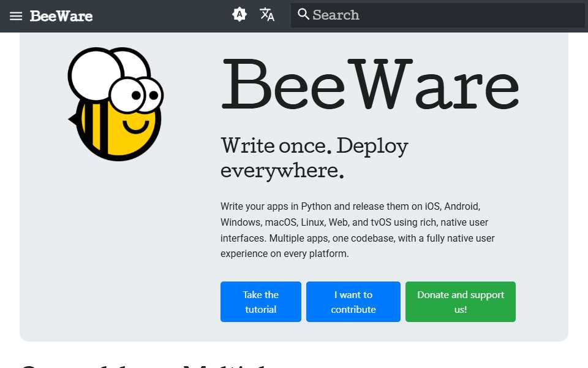588x368 pixels.
Task: Click I want to contribute button
Action: pos(353,302)
